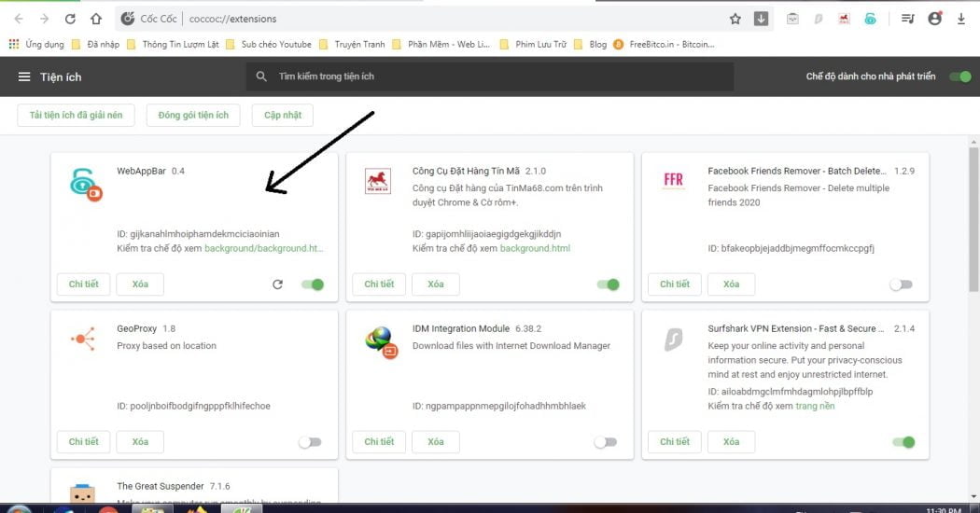
Task: Open Chi tiết for Công Cụ Đặt Hàng Tín Mã
Action: (379, 284)
